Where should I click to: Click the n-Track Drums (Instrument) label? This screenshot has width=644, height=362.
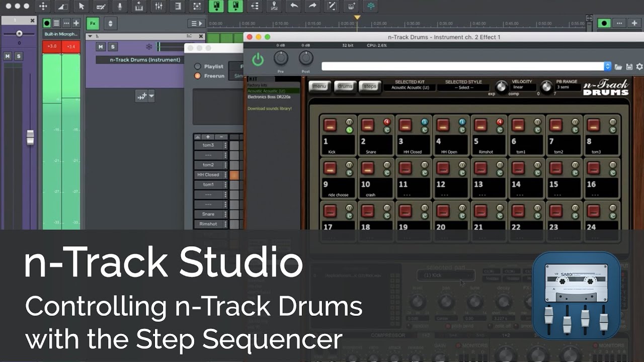145,60
